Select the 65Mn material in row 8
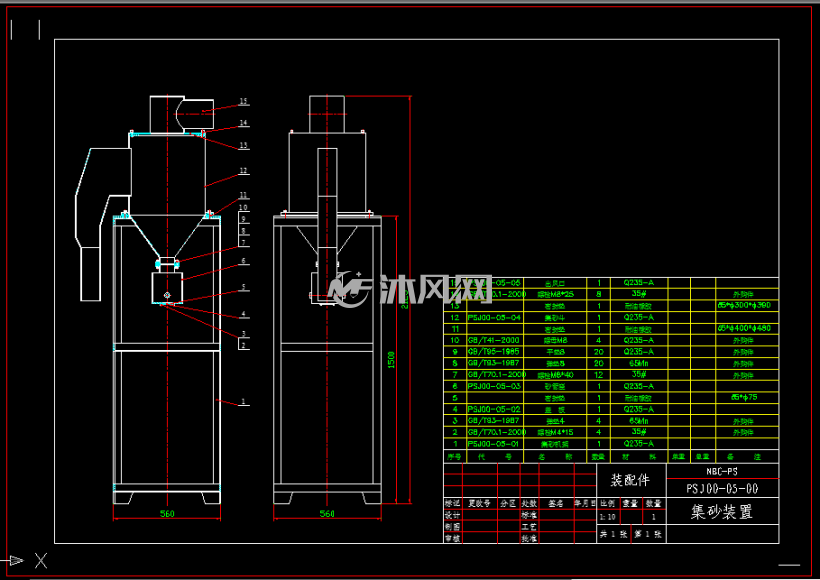The height and width of the screenshot is (580, 820). [x=639, y=363]
